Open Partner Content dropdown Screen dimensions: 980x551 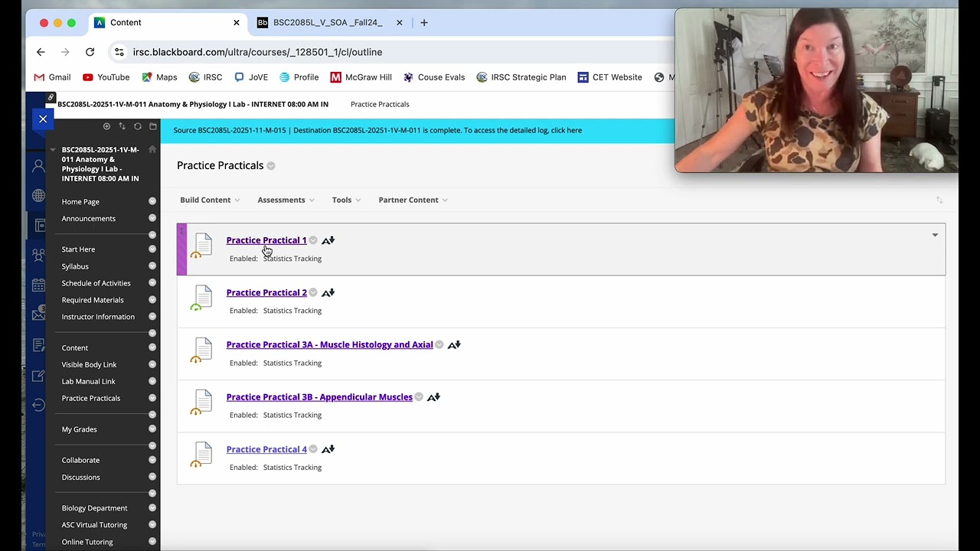413,200
